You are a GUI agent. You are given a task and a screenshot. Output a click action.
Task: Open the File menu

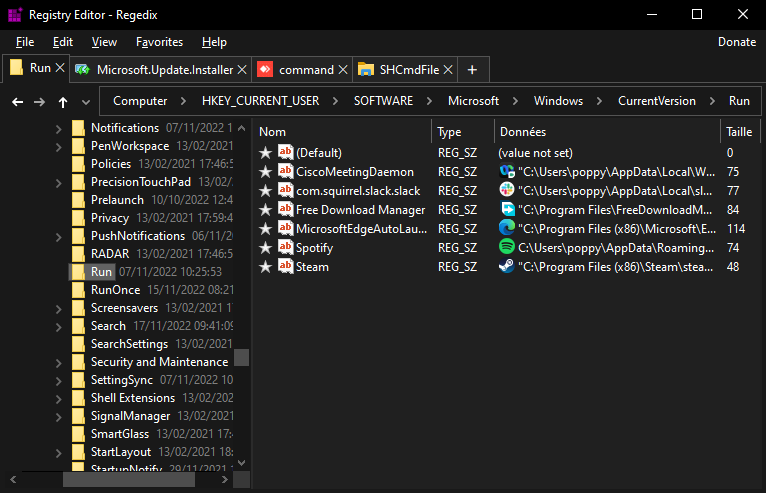[x=25, y=42]
